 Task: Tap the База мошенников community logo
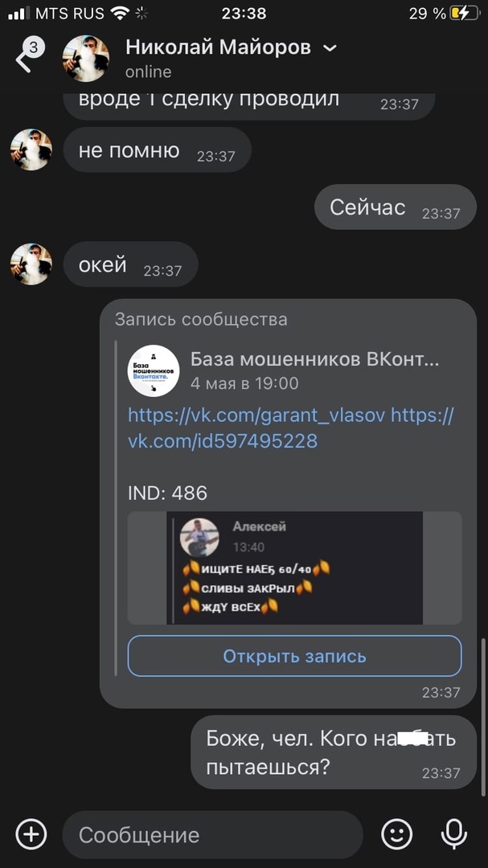click(154, 371)
